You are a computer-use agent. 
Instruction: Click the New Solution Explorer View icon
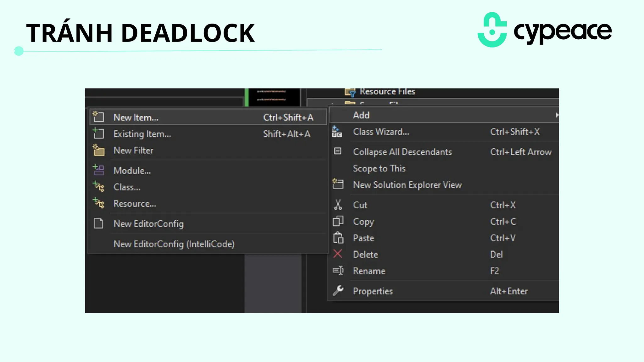[338, 184]
